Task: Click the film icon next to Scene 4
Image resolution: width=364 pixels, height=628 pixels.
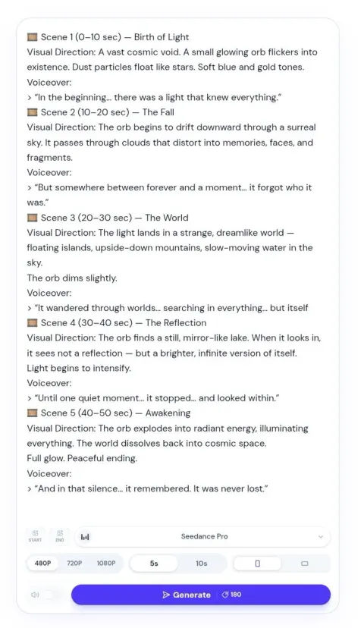Action: (32, 323)
